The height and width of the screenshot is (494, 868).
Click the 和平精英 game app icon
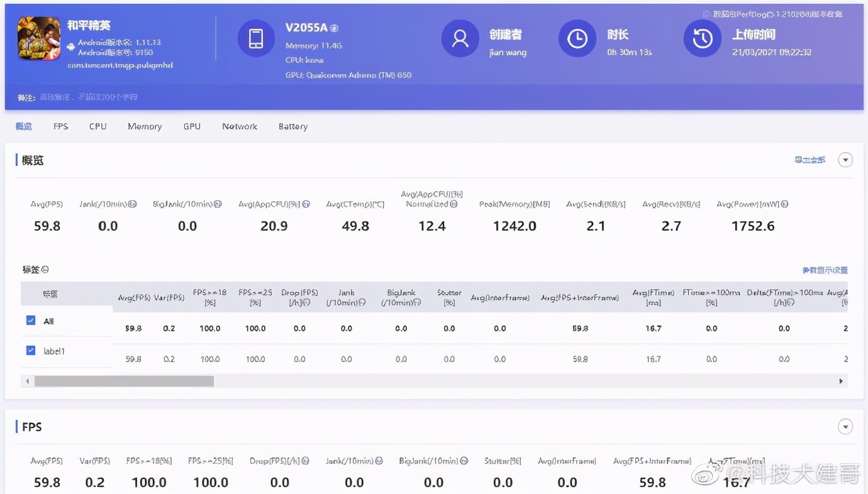(38, 39)
